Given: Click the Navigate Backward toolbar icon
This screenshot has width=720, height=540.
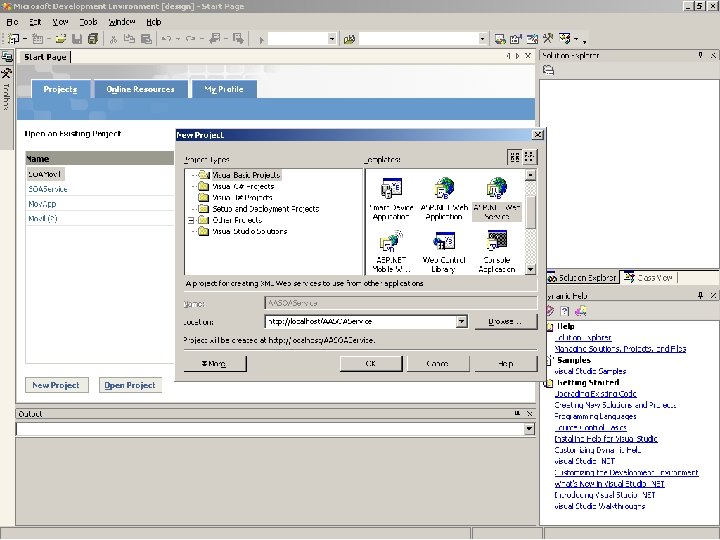Looking at the screenshot, I should click(x=214, y=39).
